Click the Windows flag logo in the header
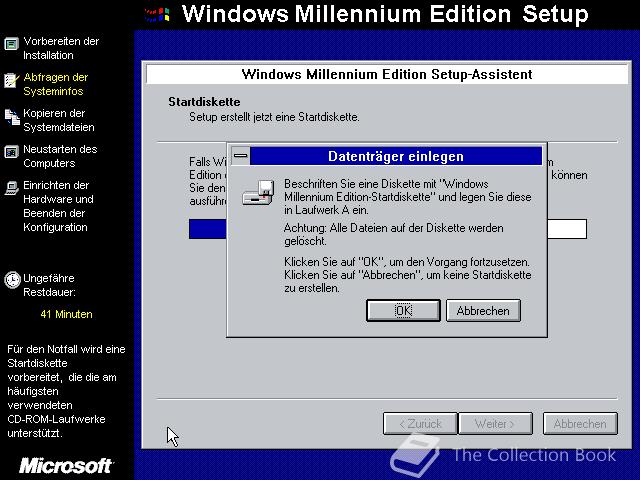 click(157, 15)
